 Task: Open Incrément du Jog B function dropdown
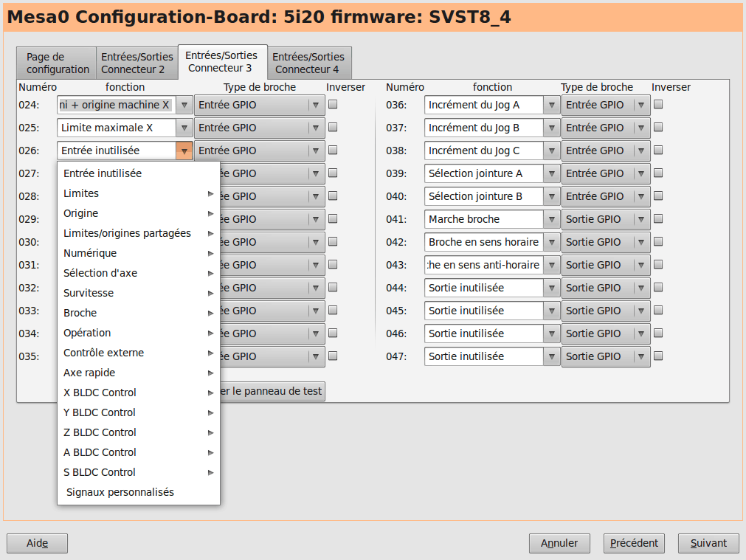[552, 128]
